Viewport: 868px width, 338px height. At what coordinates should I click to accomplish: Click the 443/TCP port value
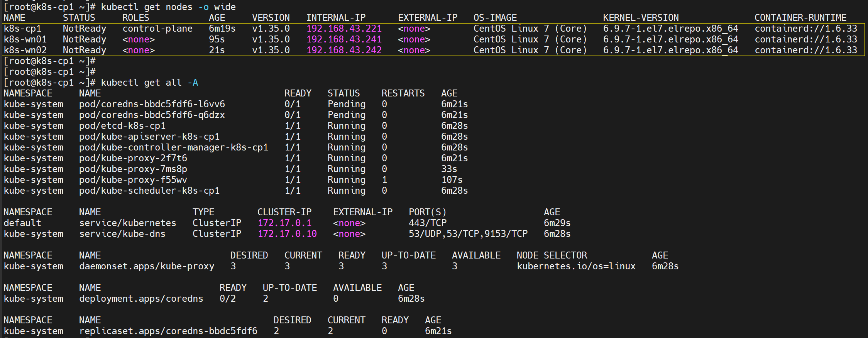428,223
